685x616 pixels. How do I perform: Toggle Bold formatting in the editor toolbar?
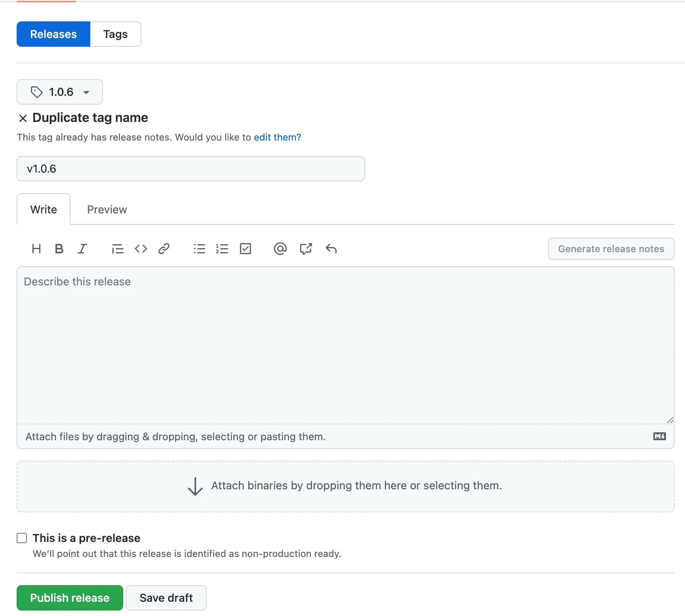tap(59, 249)
